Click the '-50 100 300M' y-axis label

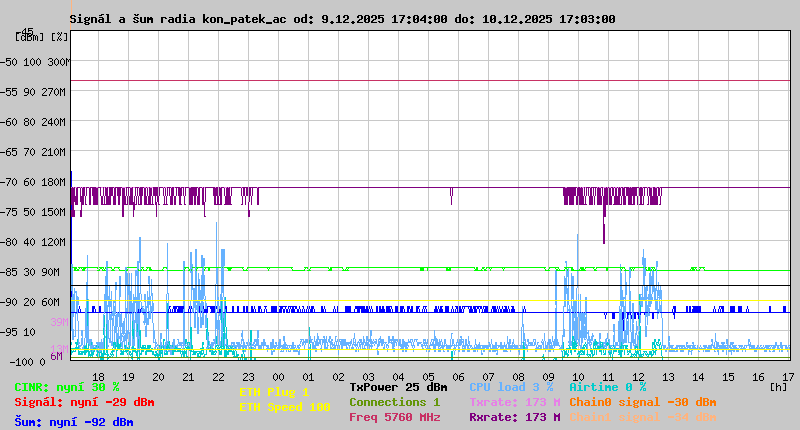coord(35,62)
